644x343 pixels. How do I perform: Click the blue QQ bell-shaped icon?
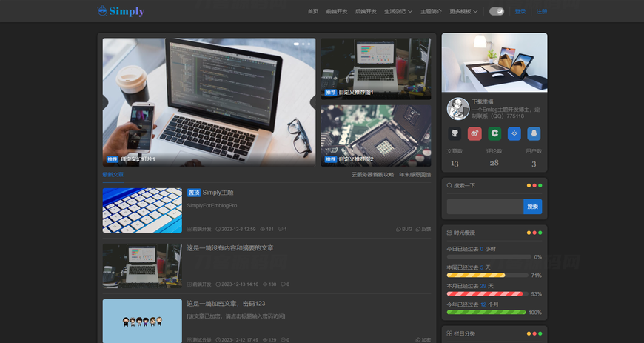point(534,134)
